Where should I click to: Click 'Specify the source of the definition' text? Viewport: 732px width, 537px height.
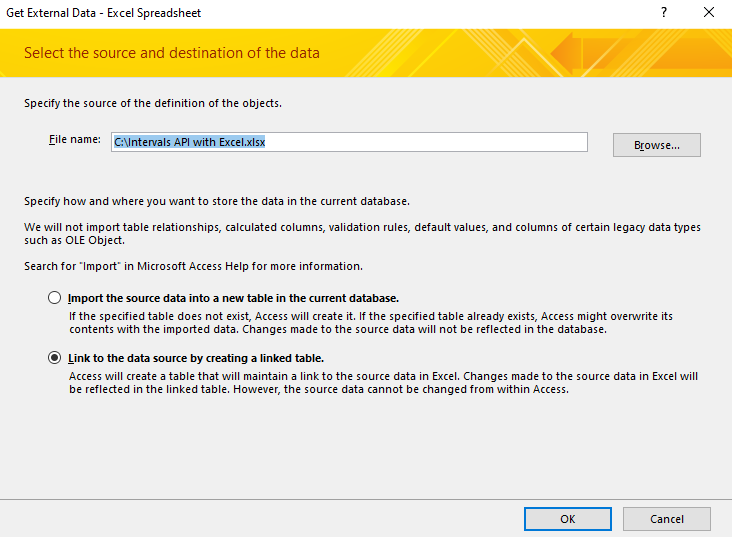click(153, 103)
